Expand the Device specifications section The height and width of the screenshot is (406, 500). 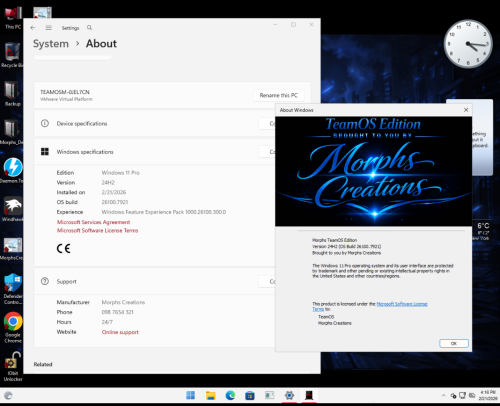click(156, 124)
